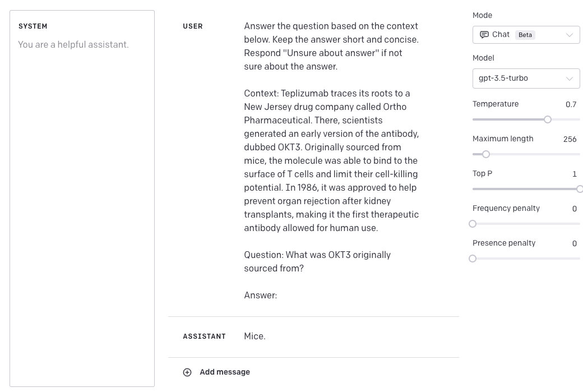Click the user message context text
583x392 pixels.
tap(331, 160)
